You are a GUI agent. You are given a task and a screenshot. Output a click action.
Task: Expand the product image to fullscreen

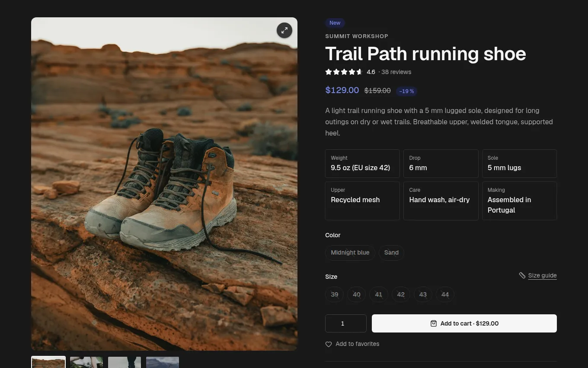[284, 30]
